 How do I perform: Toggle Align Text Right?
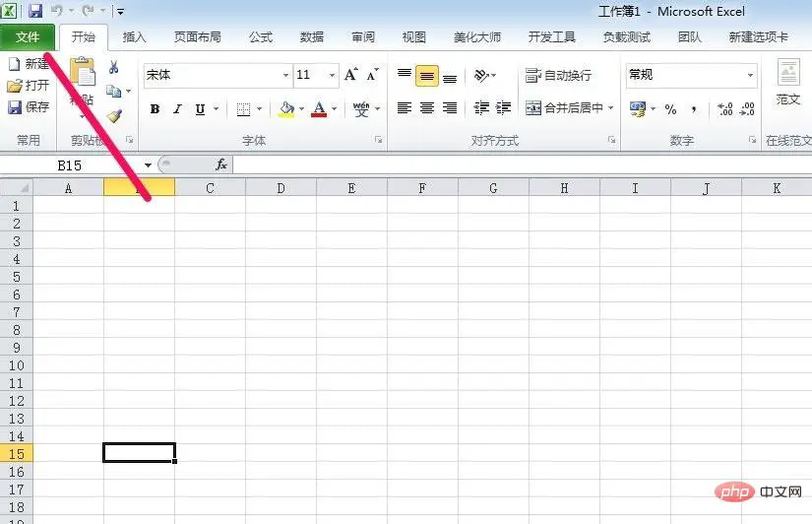(x=450, y=107)
